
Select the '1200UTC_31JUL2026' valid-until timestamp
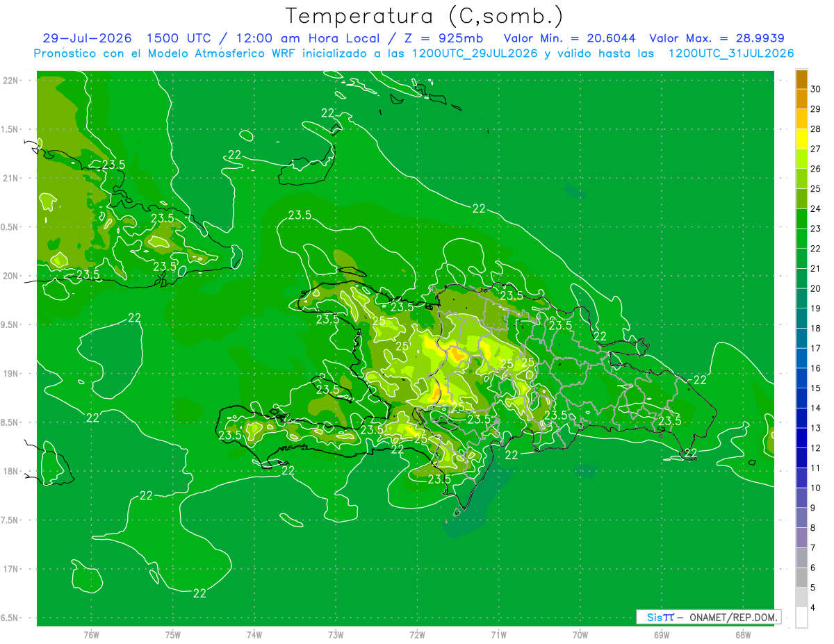click(x=731, y=53)
